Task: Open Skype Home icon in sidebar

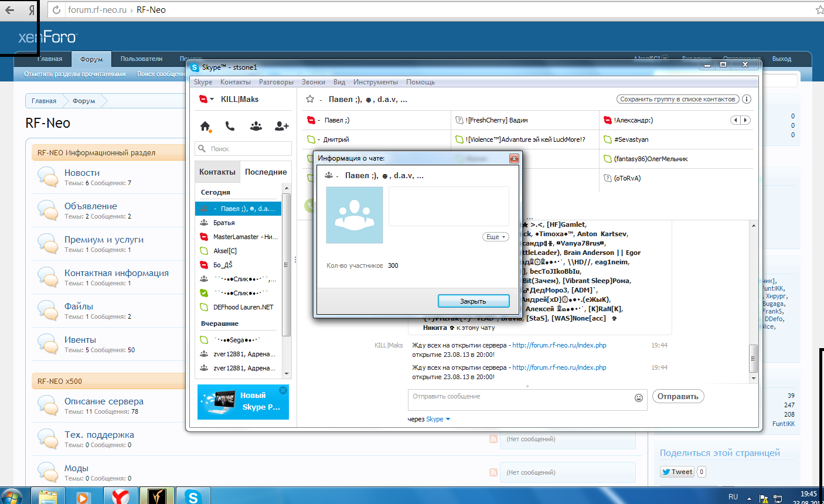Action: click(x=205, y=126)
